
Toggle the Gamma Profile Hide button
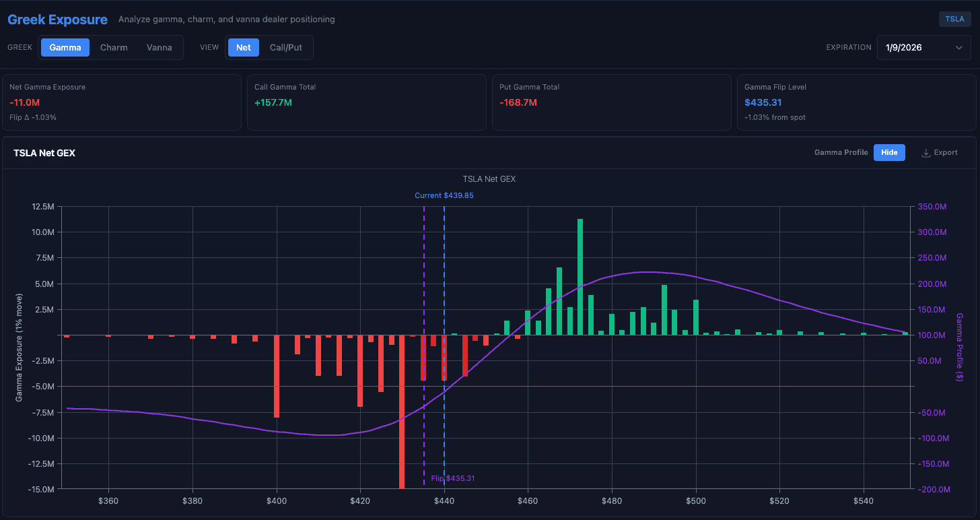(x=889, y=153)
